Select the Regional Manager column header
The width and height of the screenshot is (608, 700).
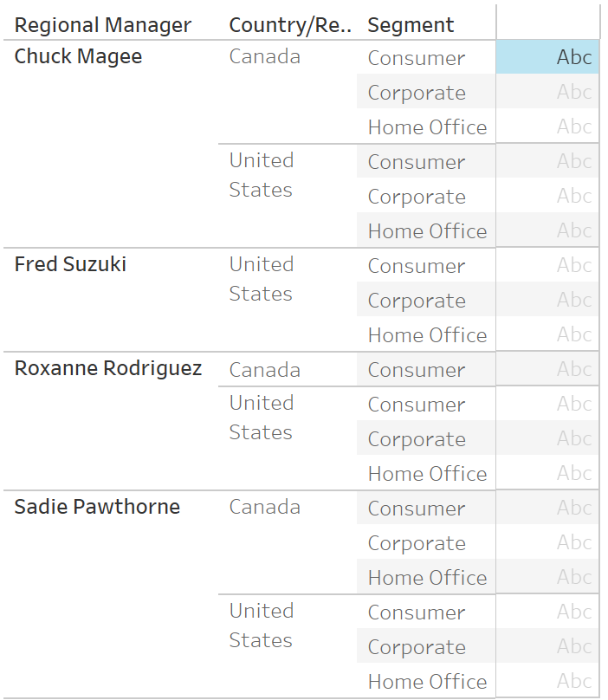click(x=103, y=25)
